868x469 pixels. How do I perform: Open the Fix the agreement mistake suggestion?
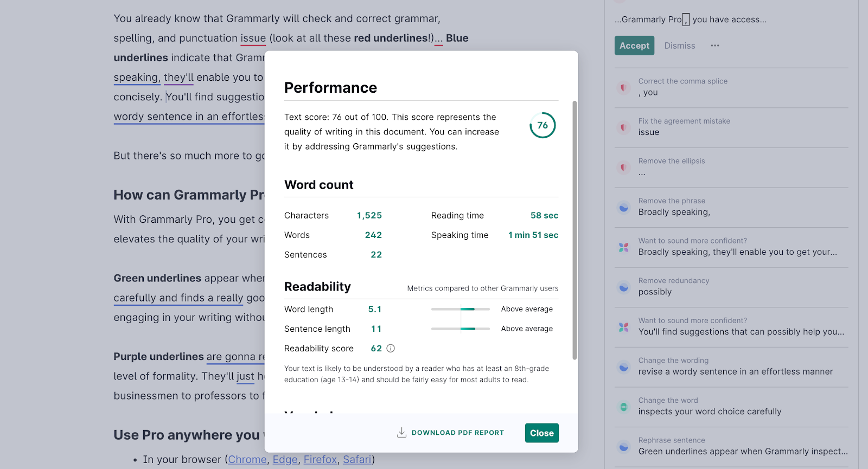731,127
